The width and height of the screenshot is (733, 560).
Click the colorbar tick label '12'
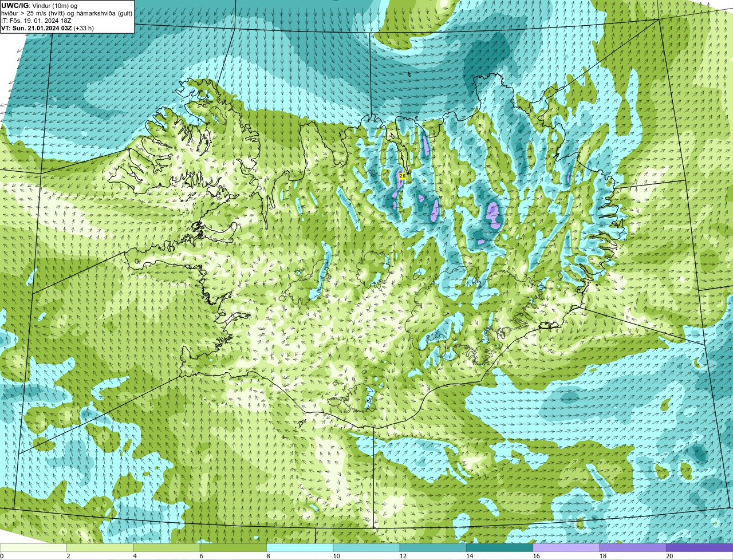[x=403, y=556]
